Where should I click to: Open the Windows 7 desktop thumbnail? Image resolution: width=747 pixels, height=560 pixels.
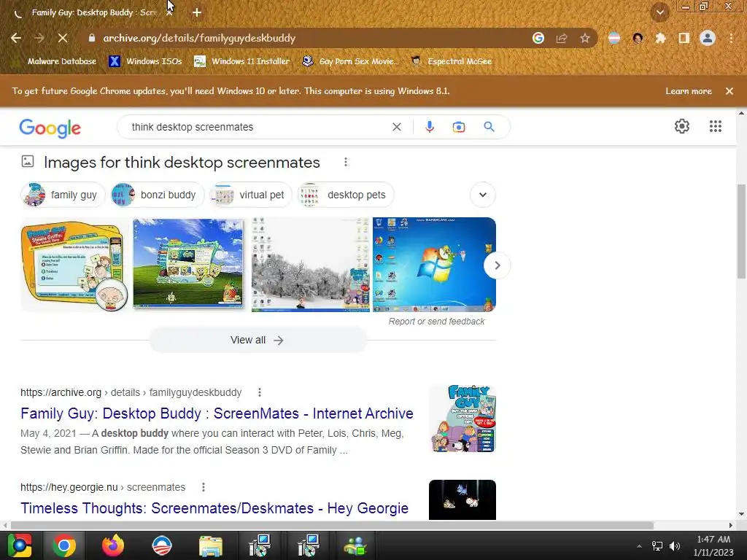coord(434,265)
